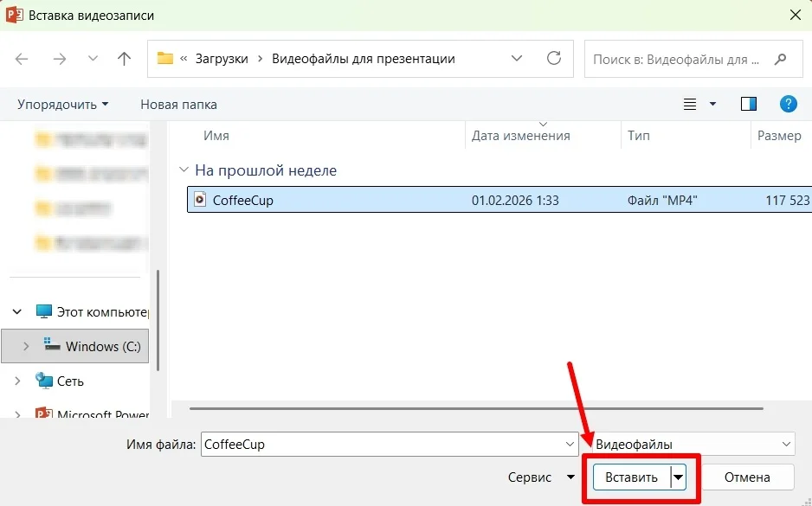Open the Видеофайлы file type dropdown

(693, 444)
